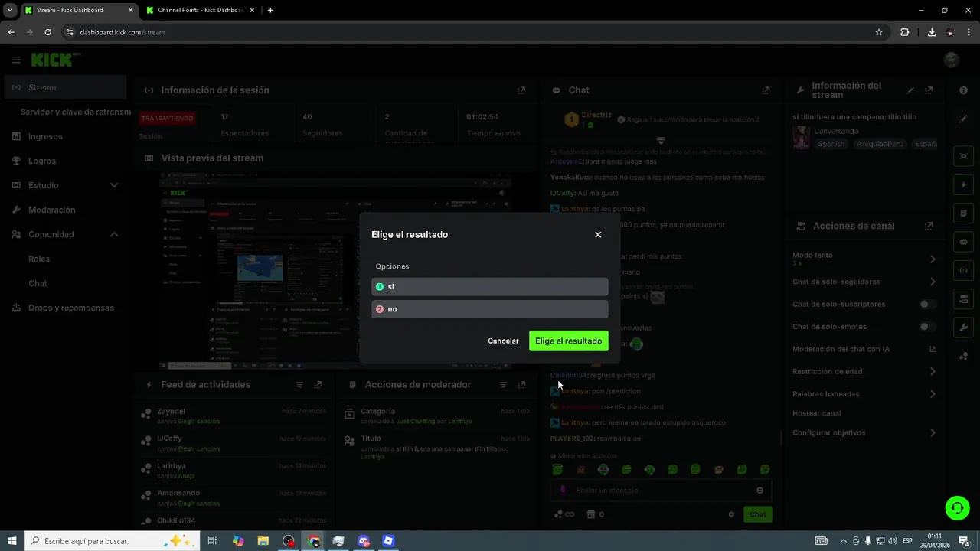980x551 pixels.
Task: Filter the Acciones de moderador list
Action: pos(503,385)
